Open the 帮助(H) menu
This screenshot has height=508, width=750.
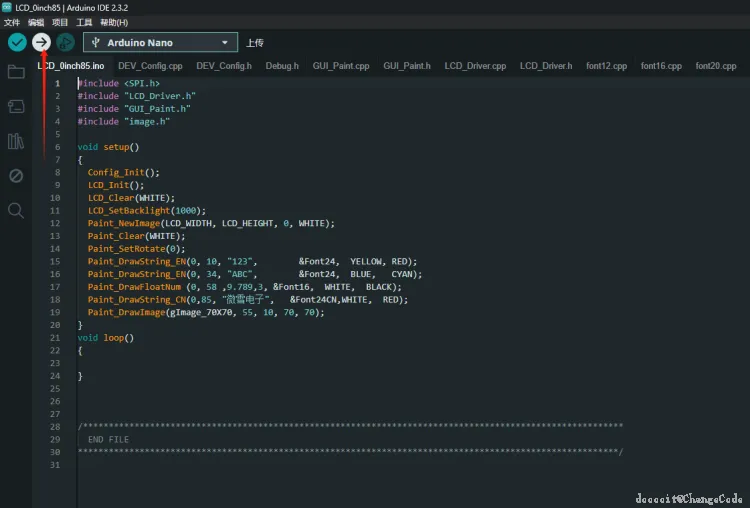pos(114,22)
